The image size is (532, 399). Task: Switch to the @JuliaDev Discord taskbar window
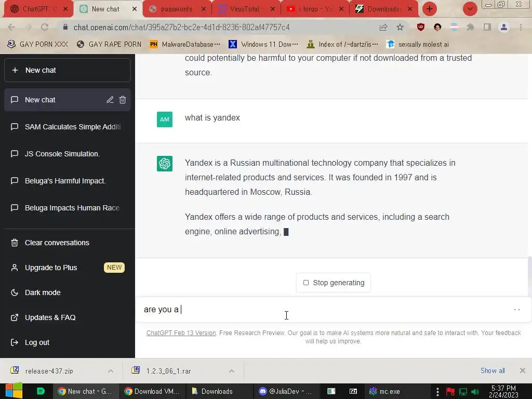pos(286,391)
